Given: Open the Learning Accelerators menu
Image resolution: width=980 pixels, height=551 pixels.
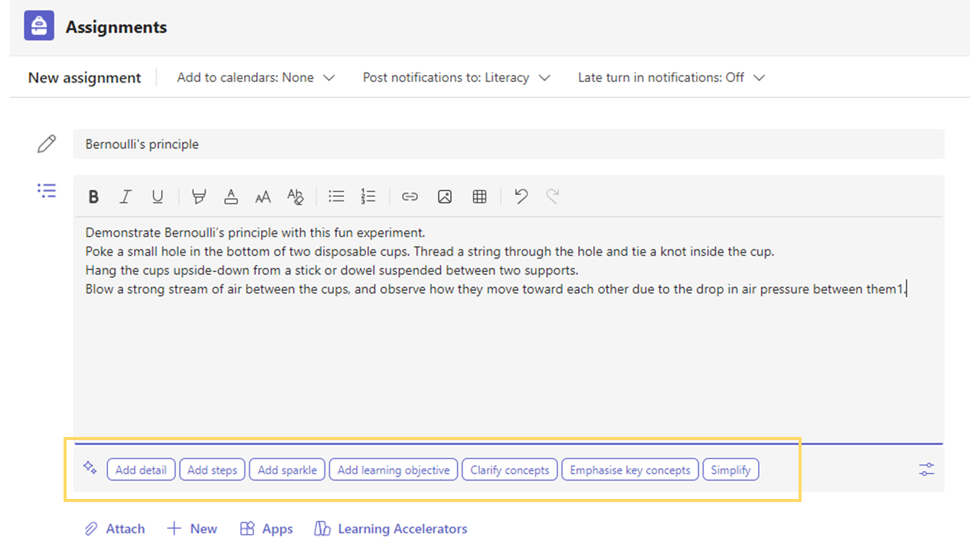Looking at the screenshot, I should [x=391, y=529].
